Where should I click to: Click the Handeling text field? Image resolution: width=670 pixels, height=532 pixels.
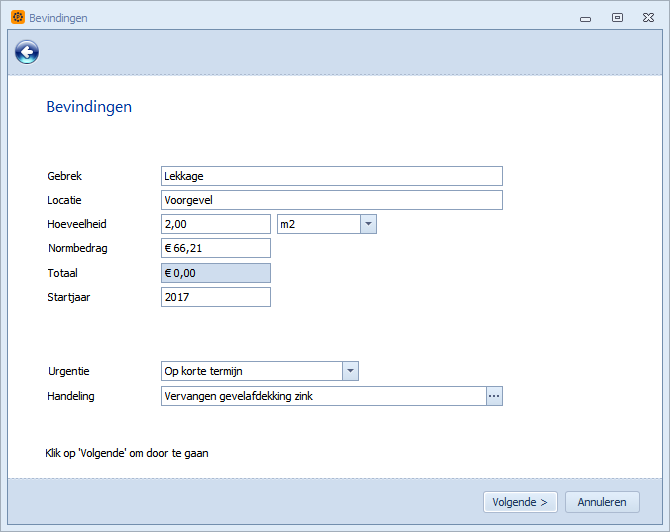pyautogui.click(x=322, y=396)
